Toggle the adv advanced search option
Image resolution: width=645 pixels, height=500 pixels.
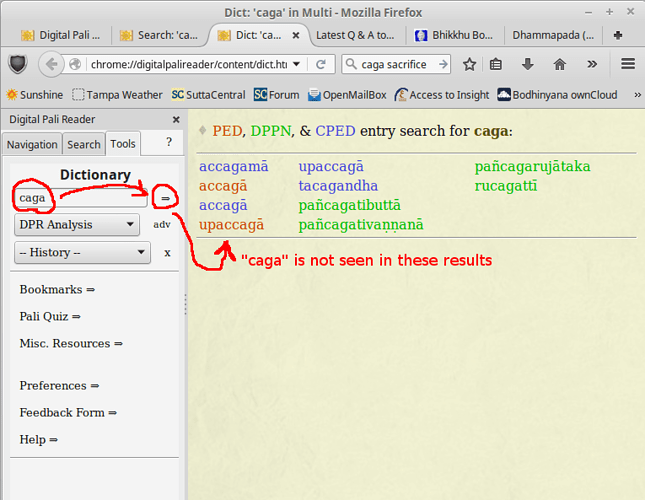[162, 225]
